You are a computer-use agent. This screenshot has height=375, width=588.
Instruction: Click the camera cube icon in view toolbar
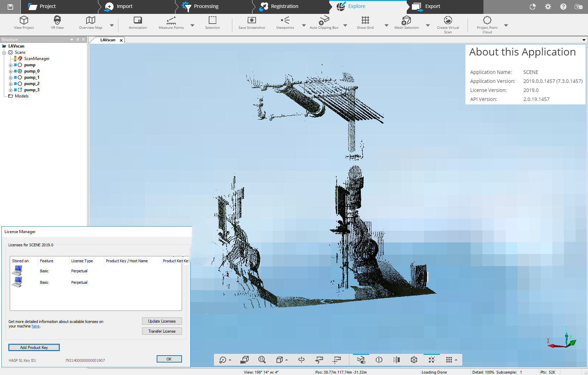[245, 360]
